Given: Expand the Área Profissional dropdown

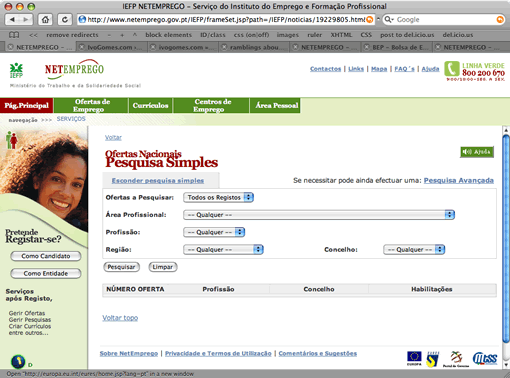Looking at the screenshot, I should [x=319, y=215].
